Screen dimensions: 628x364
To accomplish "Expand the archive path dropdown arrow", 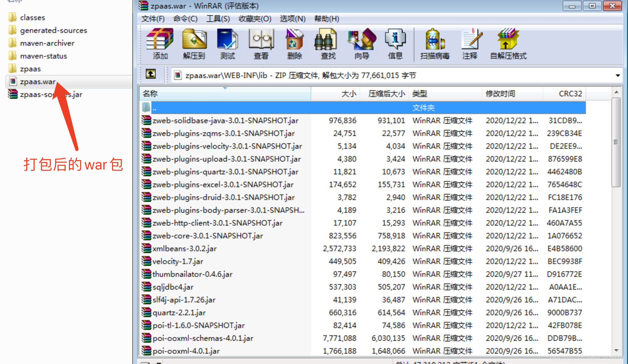I will pyautogui.click(x=618, y=75).
